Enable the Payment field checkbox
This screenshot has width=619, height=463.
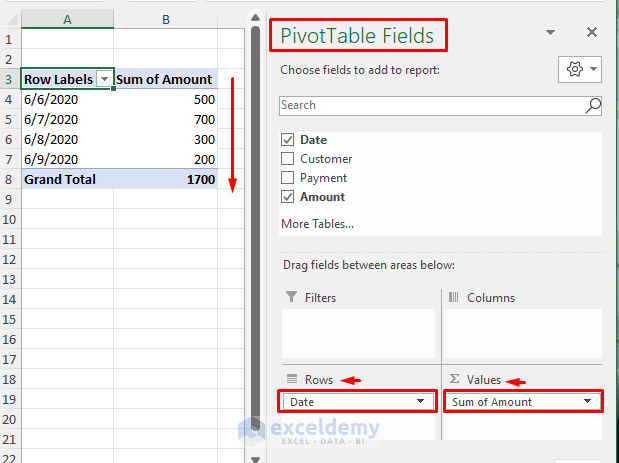point(288,178)
